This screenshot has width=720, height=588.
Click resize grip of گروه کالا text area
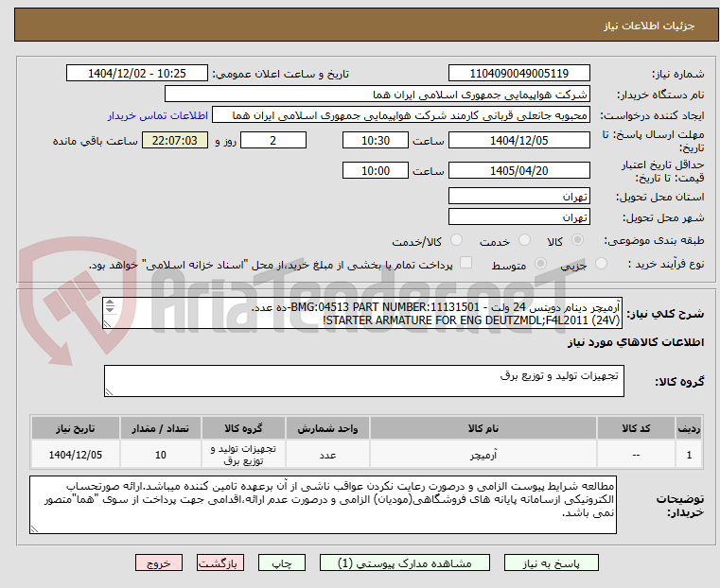coord(109,392)
